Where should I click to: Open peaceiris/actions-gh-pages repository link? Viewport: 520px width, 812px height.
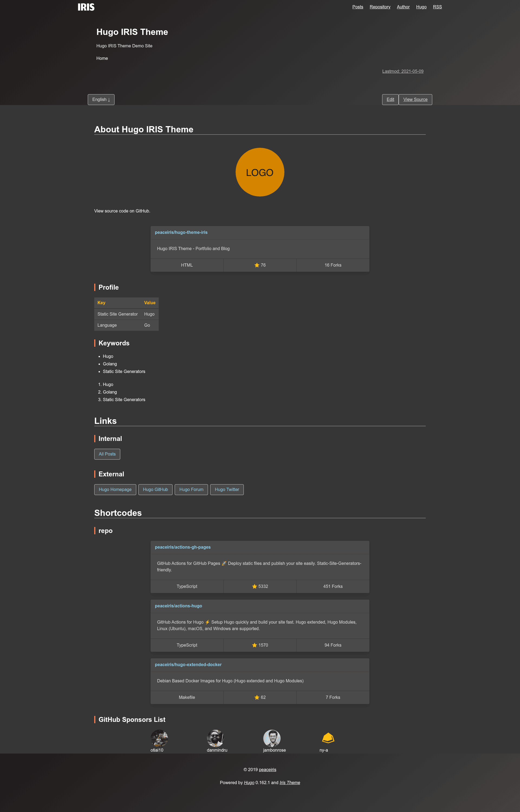click(183, 547)
